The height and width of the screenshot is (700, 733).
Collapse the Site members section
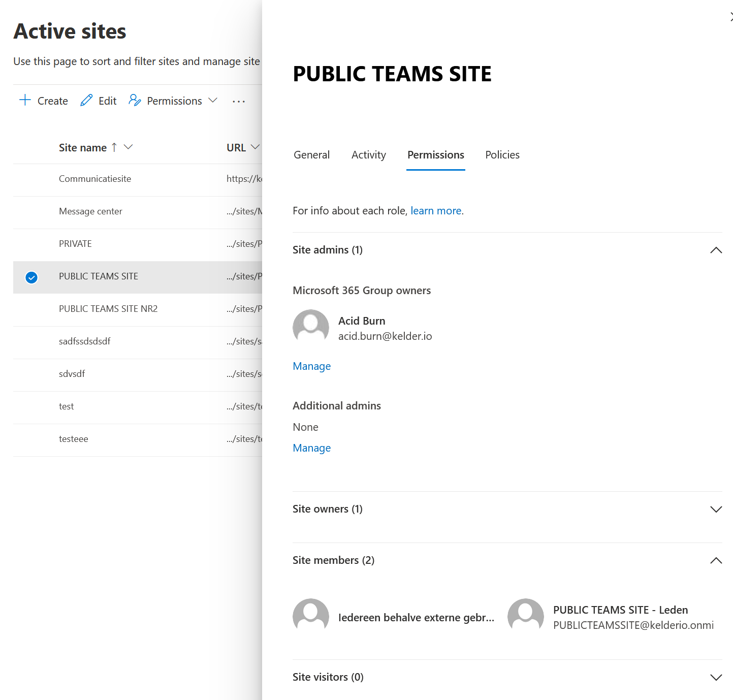[716, 560]
